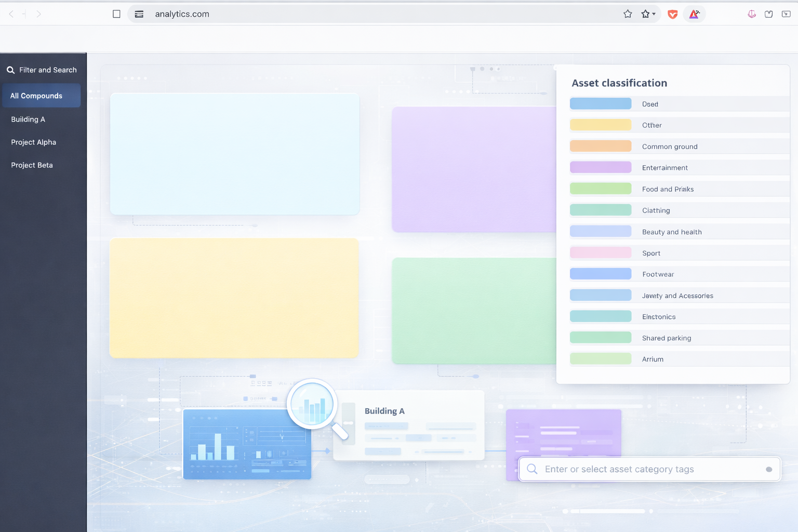The width and height of the screenshot is (798, 532).
Task: Select Project Beta from the left panel
Action: 32,165
